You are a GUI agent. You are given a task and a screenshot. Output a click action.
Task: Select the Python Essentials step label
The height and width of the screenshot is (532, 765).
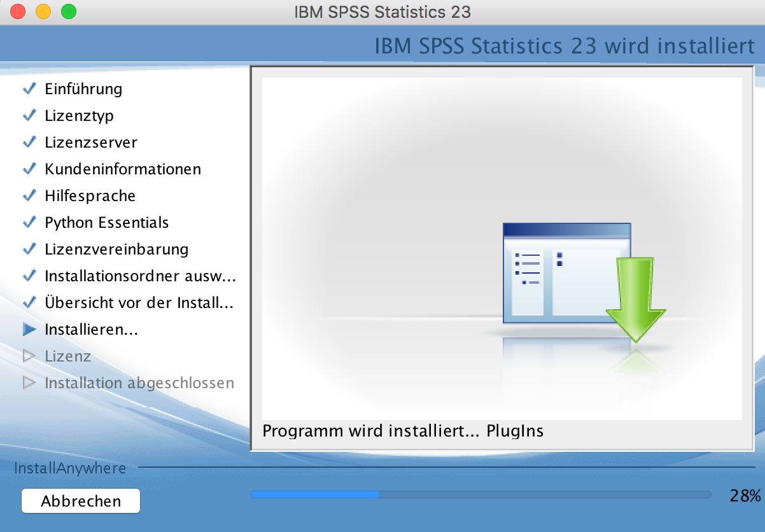(107, 223)
